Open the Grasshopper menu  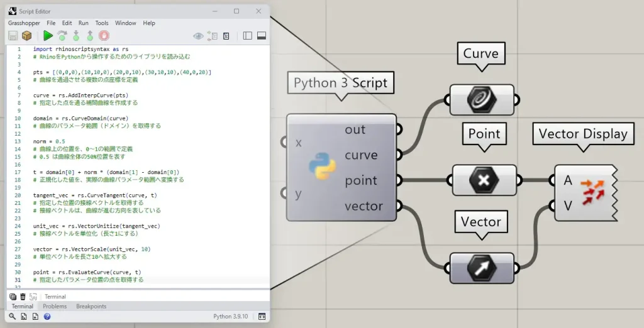(x=25, y=23)
